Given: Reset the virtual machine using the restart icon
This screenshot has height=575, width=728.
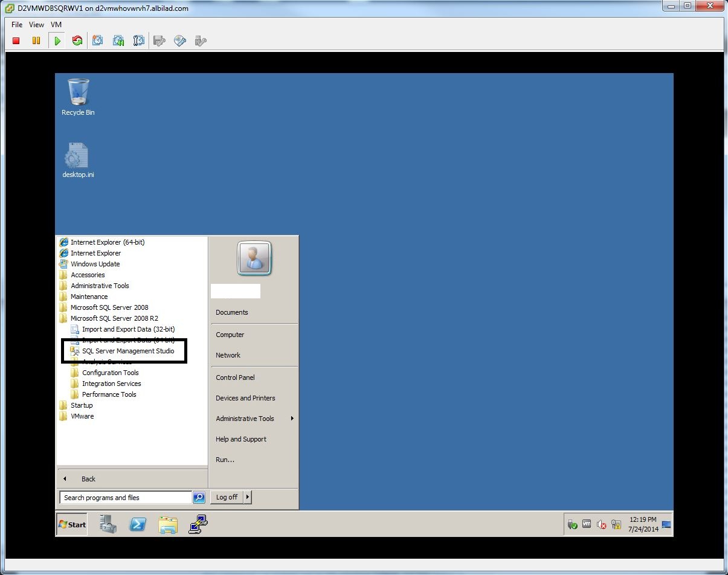Looking at the screenshot, I should click(x=77, y=41).
